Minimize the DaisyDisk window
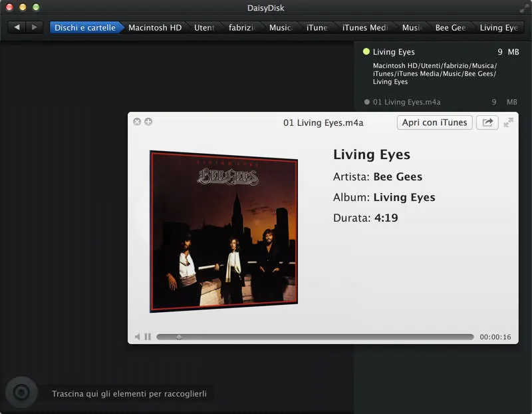Viewport: 532px width, 414px height. click(23, 7)
